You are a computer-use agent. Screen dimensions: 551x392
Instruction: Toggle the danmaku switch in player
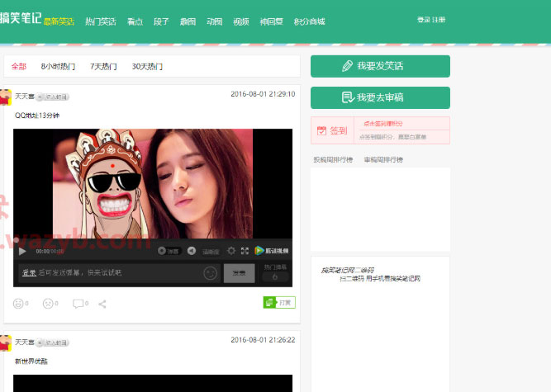[x=169, y=251]
